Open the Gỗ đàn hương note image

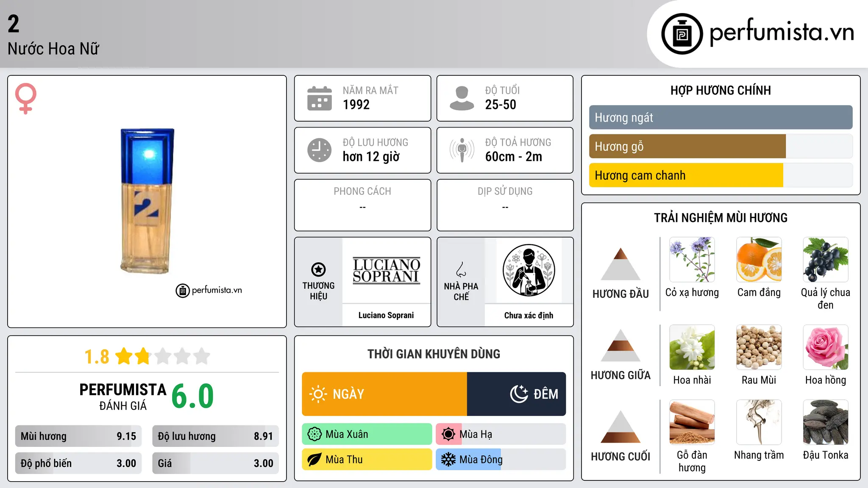click(x=692, y=422)
